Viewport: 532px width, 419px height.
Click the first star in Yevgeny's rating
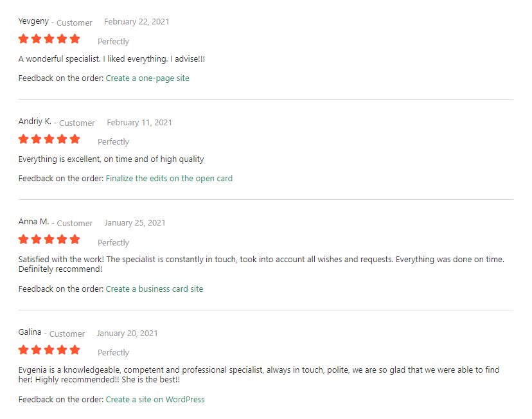click(23, 39)
